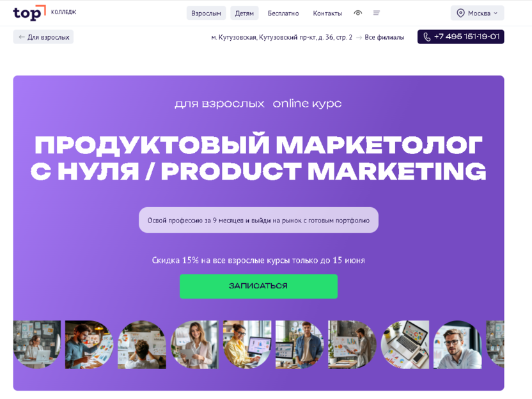
Task: Click the man with glasses thumbnail
Action: tap(457, 345)
